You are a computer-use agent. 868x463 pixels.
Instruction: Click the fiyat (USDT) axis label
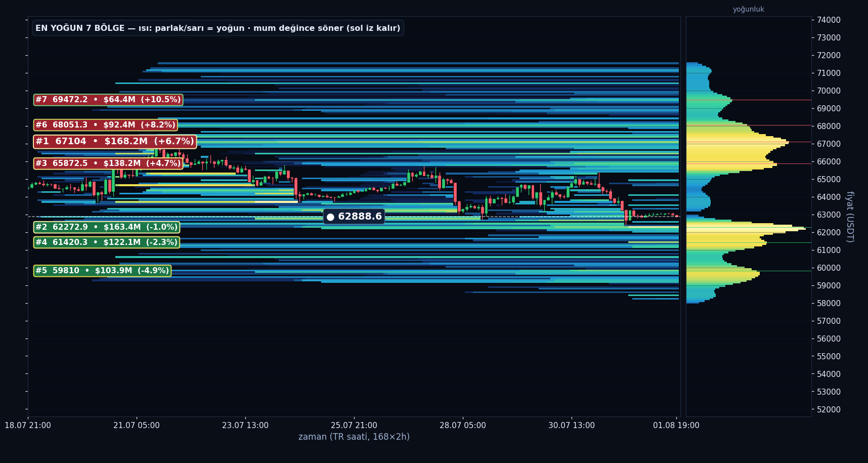850,217
